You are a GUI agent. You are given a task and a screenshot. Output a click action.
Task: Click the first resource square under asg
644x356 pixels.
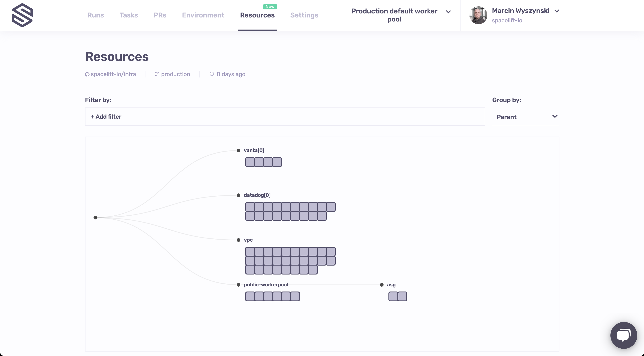click(393, 296)
